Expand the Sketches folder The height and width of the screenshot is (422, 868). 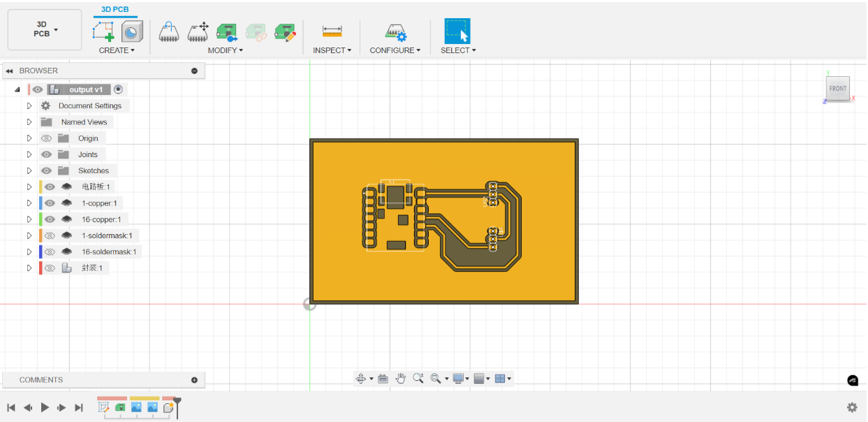(29, 170)
